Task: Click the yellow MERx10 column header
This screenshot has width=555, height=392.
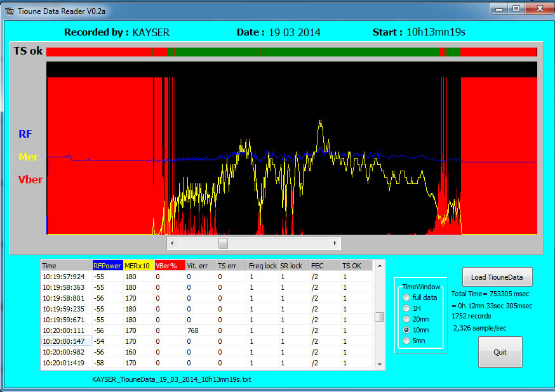Action: (x=138, y=266)
